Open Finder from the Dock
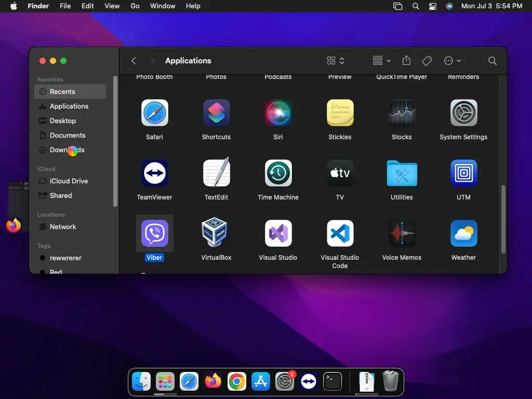Viewport: 532px width, 399px height. pyautogui.click(x=141, y=381)
